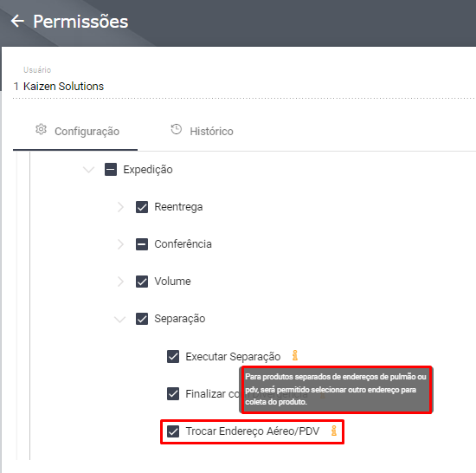Screen dimensions: 476x473
Task: Uncheck the Reentrega checkbox
Action: 142,207
